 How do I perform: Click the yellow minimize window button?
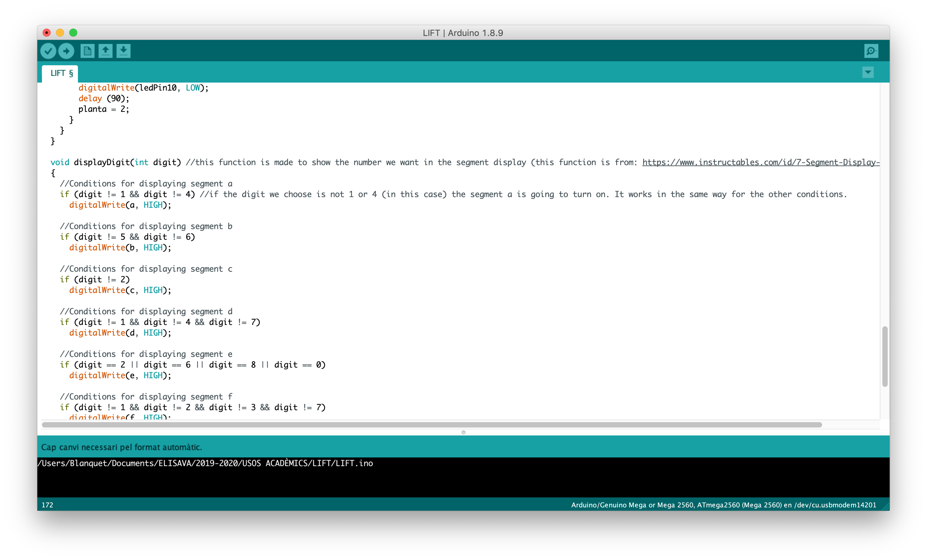60,33
